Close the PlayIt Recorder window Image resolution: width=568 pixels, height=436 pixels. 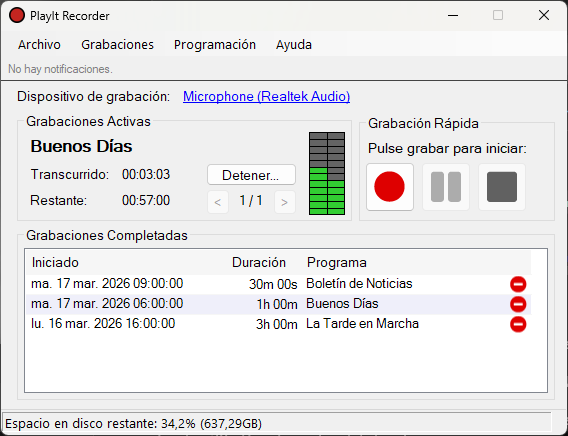544,15
